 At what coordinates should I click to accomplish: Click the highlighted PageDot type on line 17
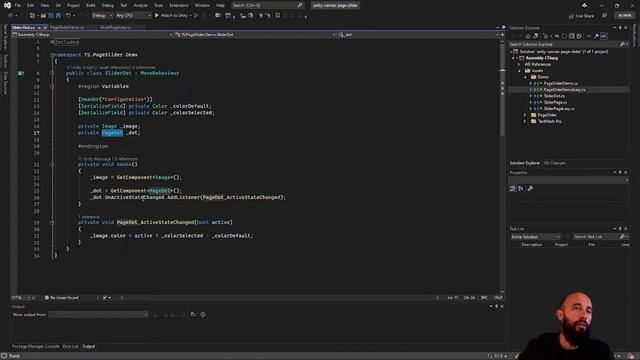(x=112, y=133)
